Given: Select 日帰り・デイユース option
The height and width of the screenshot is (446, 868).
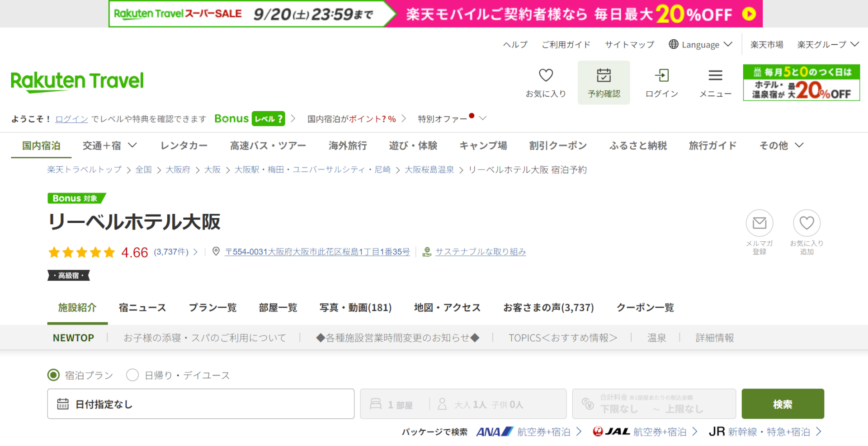Looking at the screenshot, I should 132,375.
